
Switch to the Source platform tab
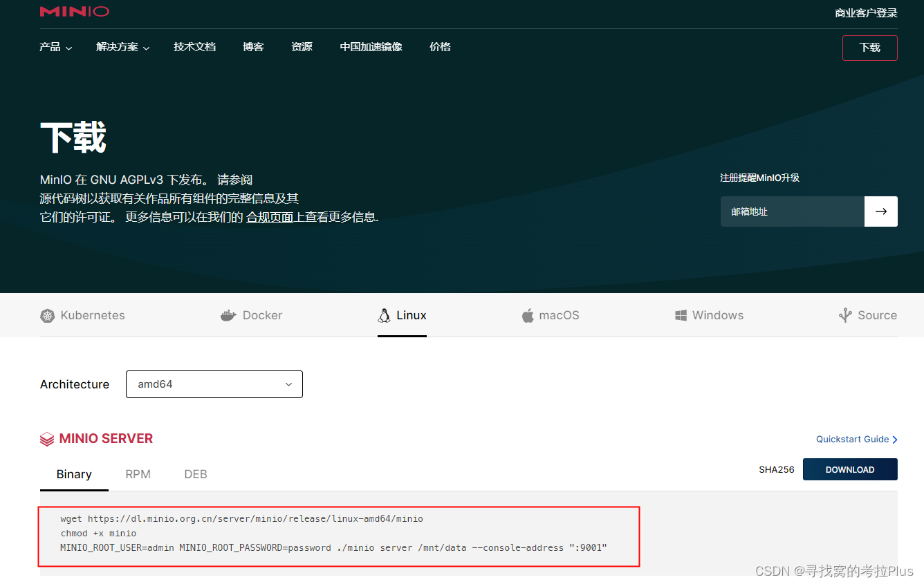868,316
